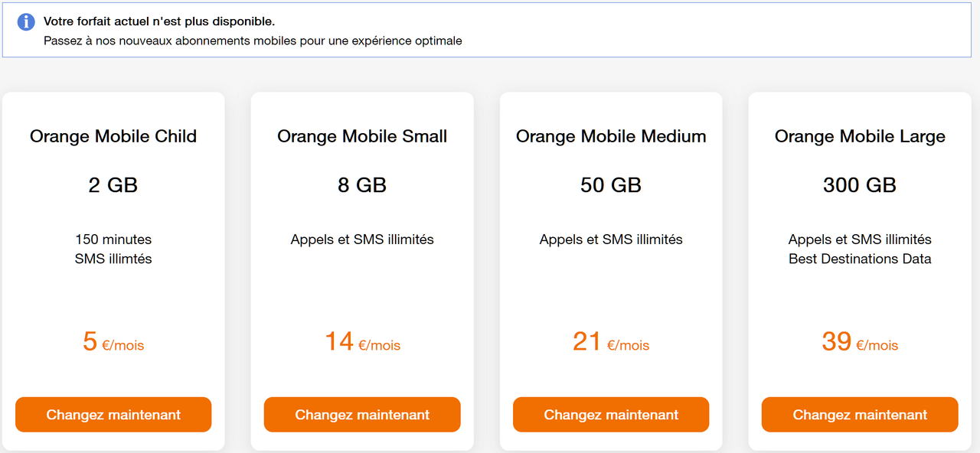Click the 8 GB data allowance
This screenshot has height=453, width=980.
click(362, 185)
